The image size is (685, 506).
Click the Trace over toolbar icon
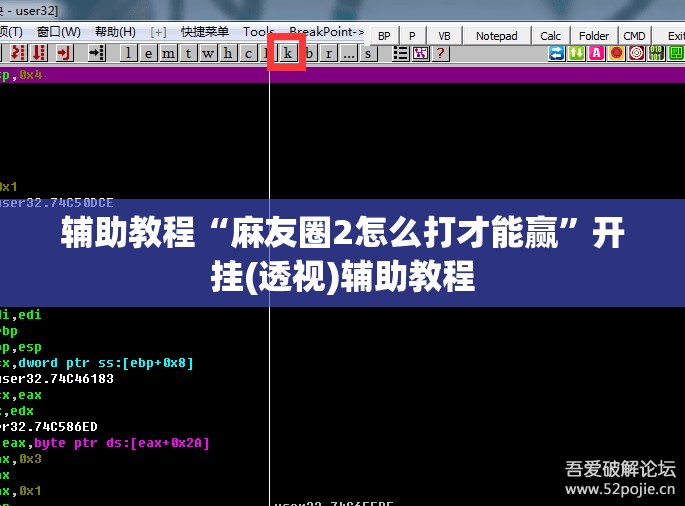coord(39,53)
